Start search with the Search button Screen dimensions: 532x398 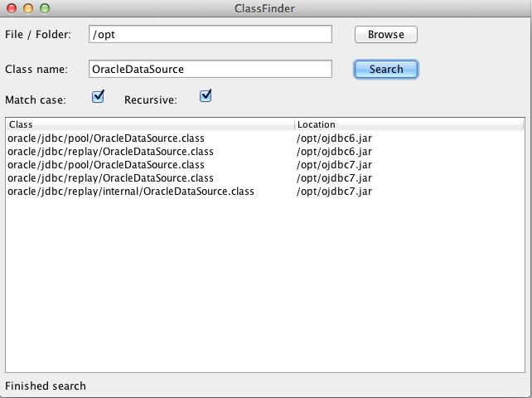click(x=386, y=70)
